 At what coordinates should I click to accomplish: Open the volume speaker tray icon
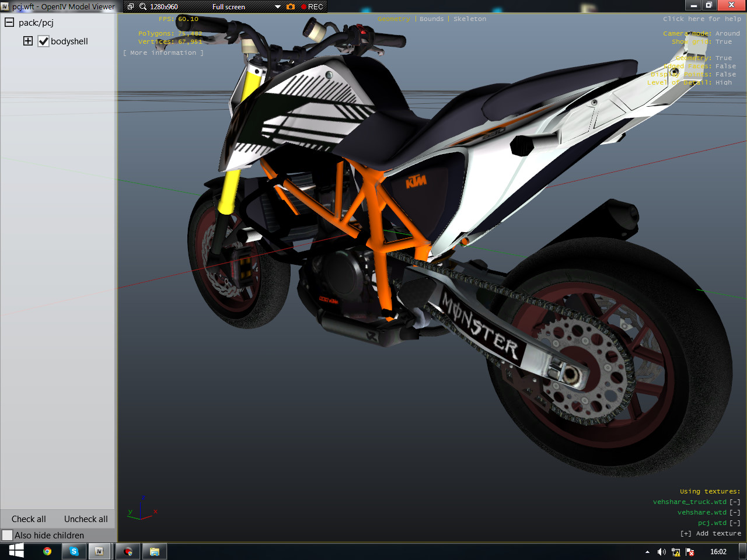tap(661, 552)
